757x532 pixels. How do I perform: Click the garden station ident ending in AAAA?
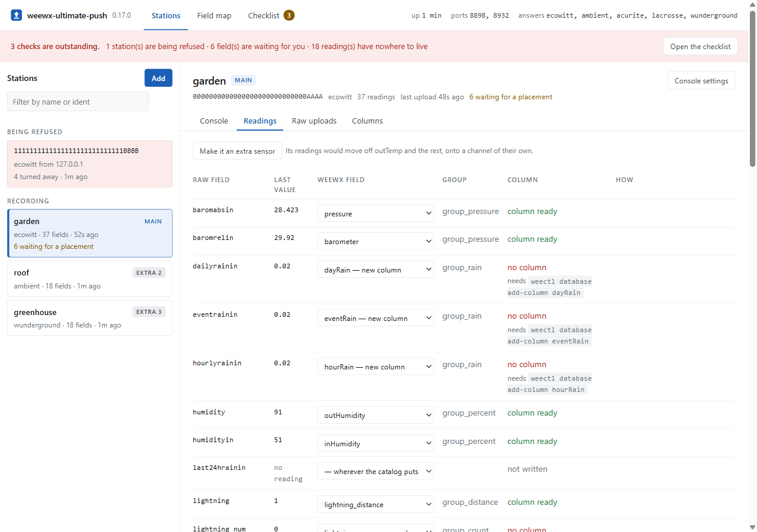click(258, 97)
